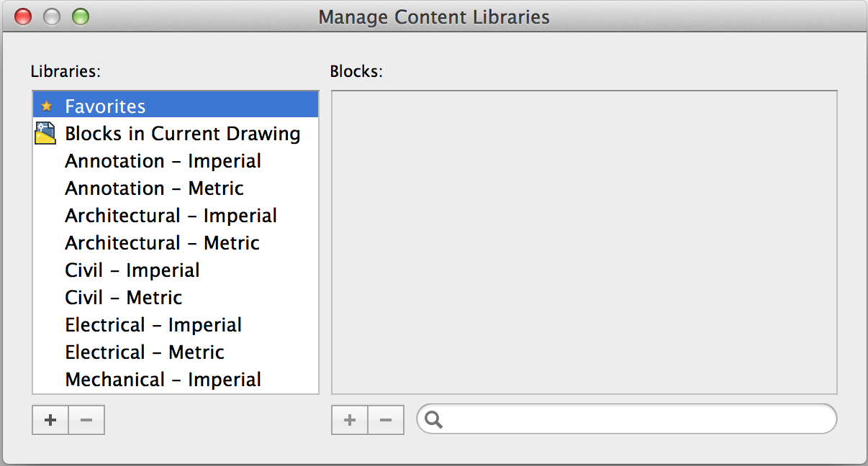868x466 pixels.
Task: Choose Annotation - Metric library
Action: [x=154, y=188]
